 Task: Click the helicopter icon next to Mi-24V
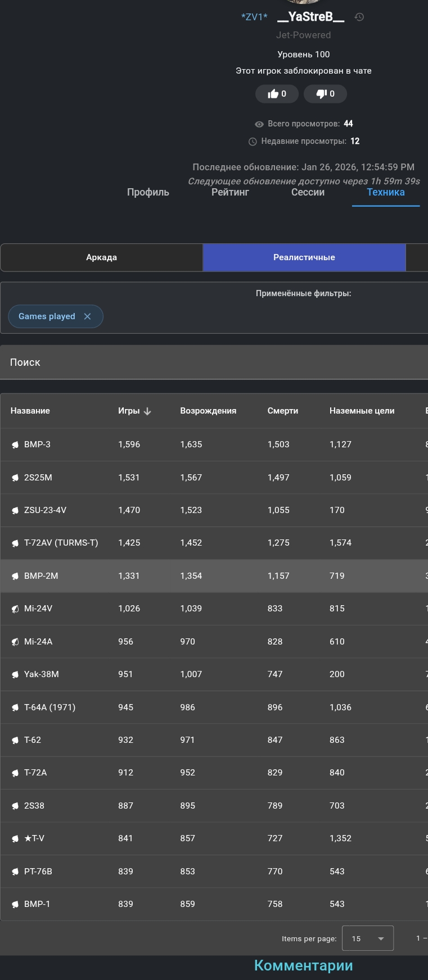pos(15,609)
